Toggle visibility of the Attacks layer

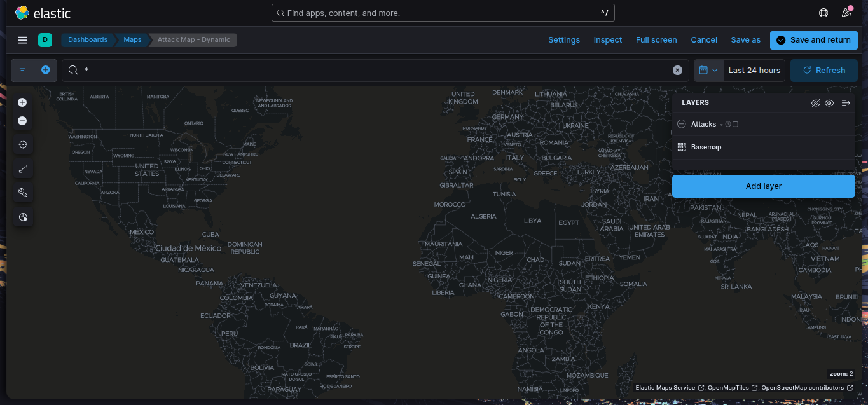(682, 125)
